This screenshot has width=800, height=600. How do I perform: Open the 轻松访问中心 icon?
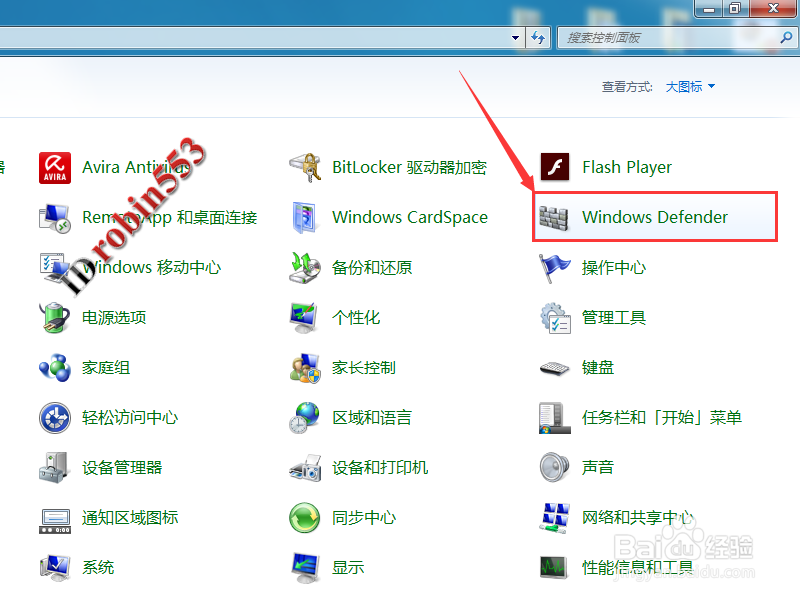pyautogui.click(x=55, y=417)
